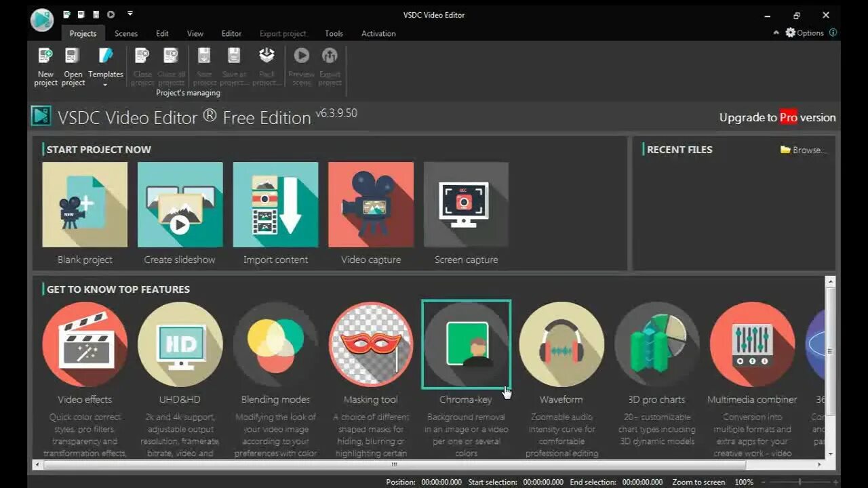The height and width of the screenshot is (488, 868).
Task: Open the Blending modes feature icon
Action: (x=275, y=344)
